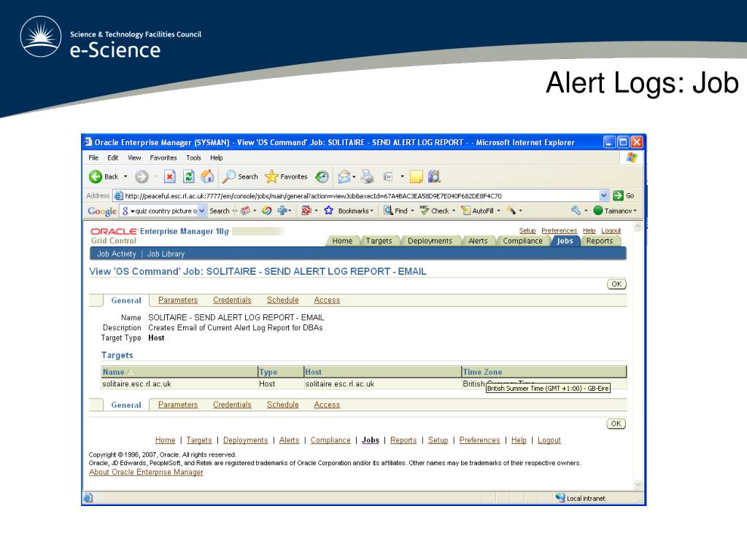747x560 pixels.
Task: Click the highlighter pen icon
Action: point(511,211)
